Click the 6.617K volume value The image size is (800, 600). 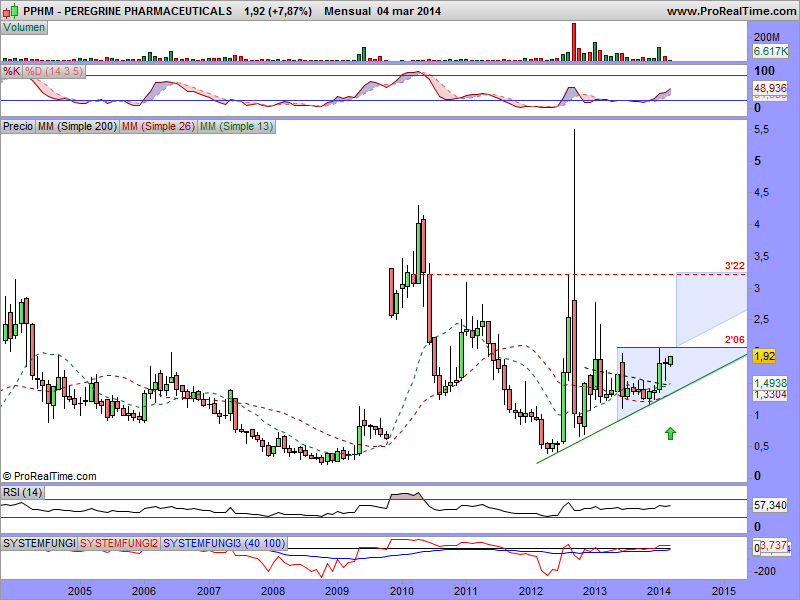click(x=770, y=51)
